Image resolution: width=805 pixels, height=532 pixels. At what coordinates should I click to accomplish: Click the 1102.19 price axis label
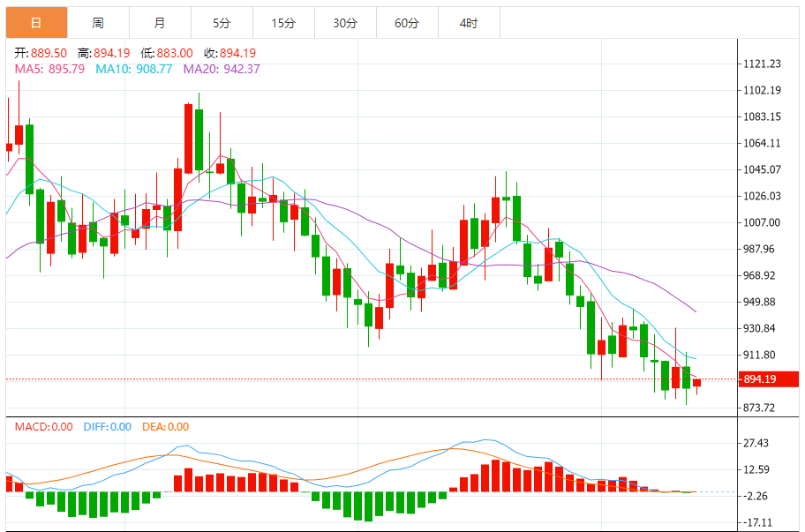[x=762, y=90]
